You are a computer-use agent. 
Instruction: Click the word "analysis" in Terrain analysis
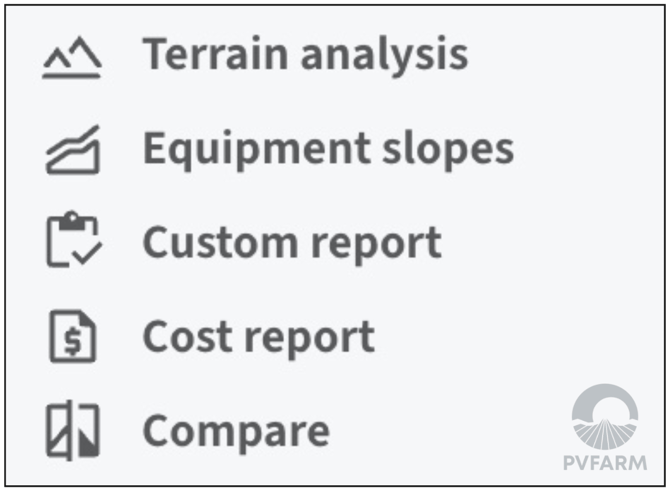point(384,55)
